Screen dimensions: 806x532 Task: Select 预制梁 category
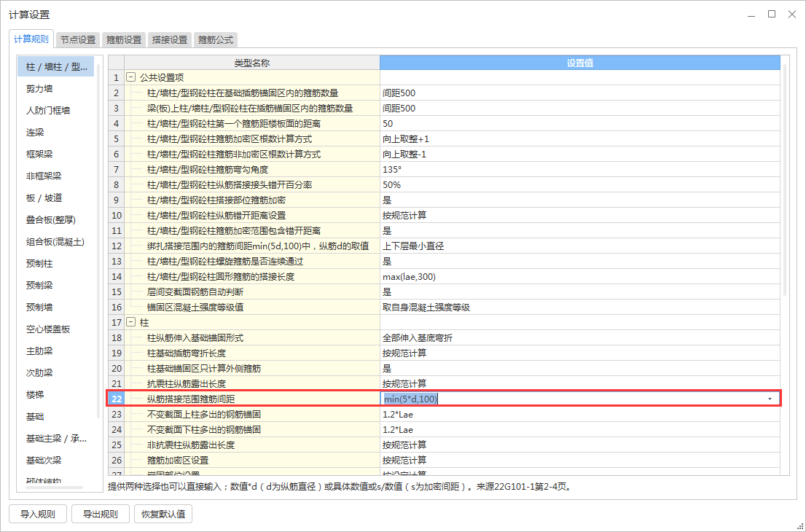pyautogui.click(x=56, y=285)
